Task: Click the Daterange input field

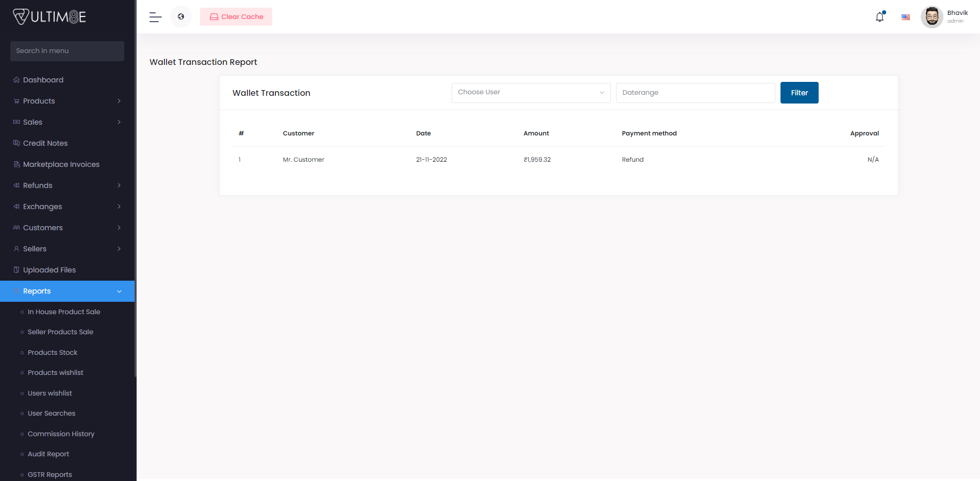Action: (x=695, y=93)
